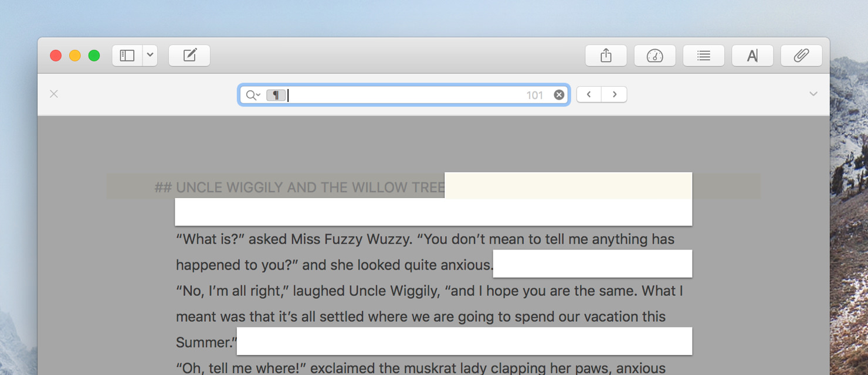The width and height of the screenshot is (868, 375).
Task: Click text "she looked quite anxious."
Action: [411, 265]
